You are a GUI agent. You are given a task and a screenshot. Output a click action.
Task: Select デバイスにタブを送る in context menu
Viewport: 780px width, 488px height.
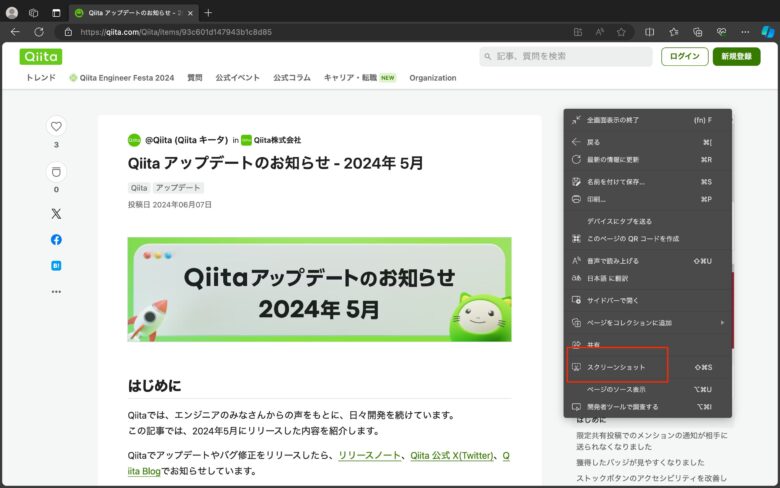click(x=647, y=221)
